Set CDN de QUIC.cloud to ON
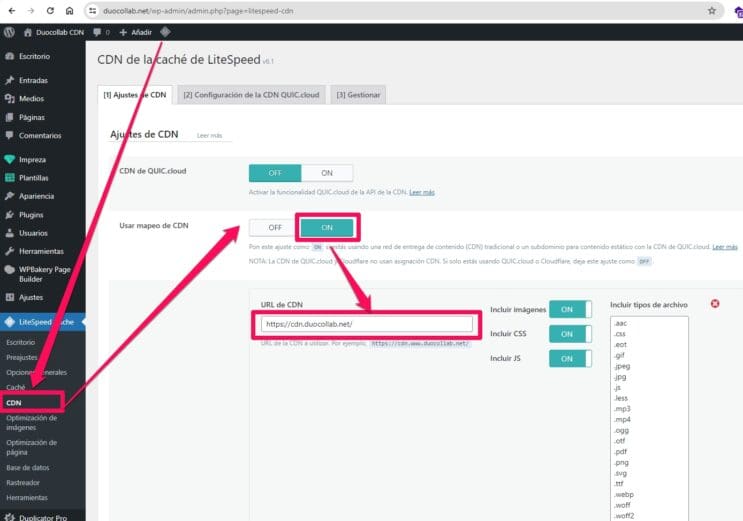This screenshot has height=521, width=743. 327,173
